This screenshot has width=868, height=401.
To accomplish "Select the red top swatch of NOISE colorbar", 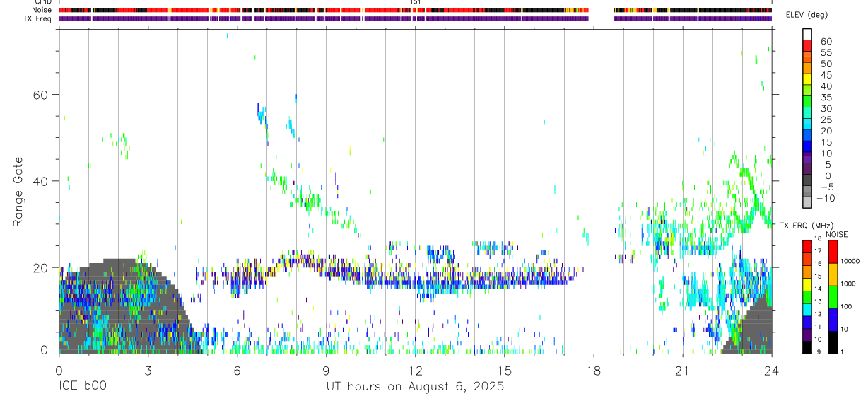I will point(833,251).
